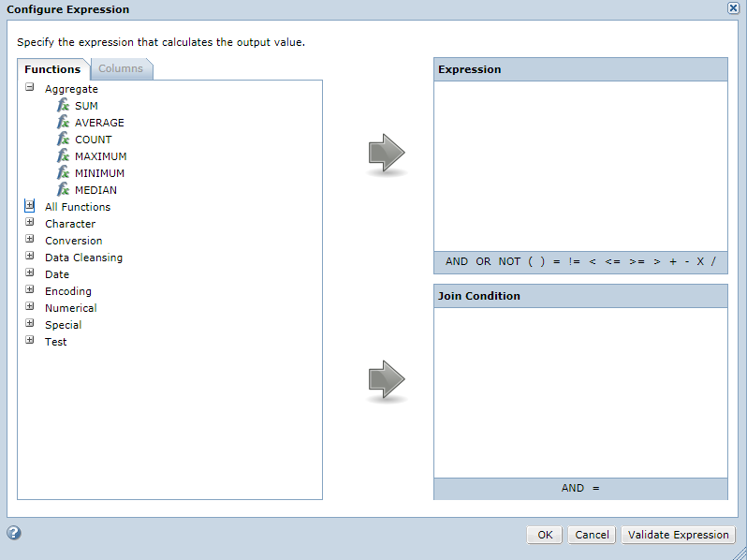Click the arrow to add to Expression
Viewport: 747px width, 560px height.
(387, 153)
